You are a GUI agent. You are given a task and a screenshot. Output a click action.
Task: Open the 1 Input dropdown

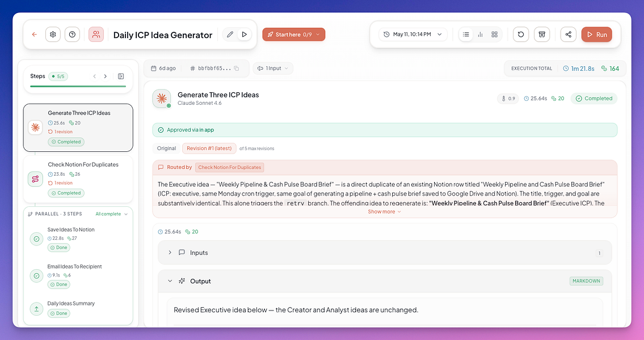point(273,69)
